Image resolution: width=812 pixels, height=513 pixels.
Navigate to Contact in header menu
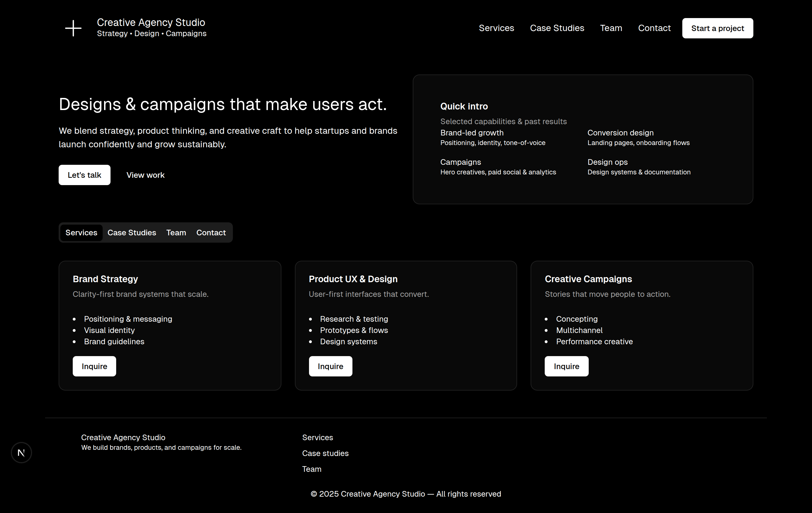(x=654, y=28)
